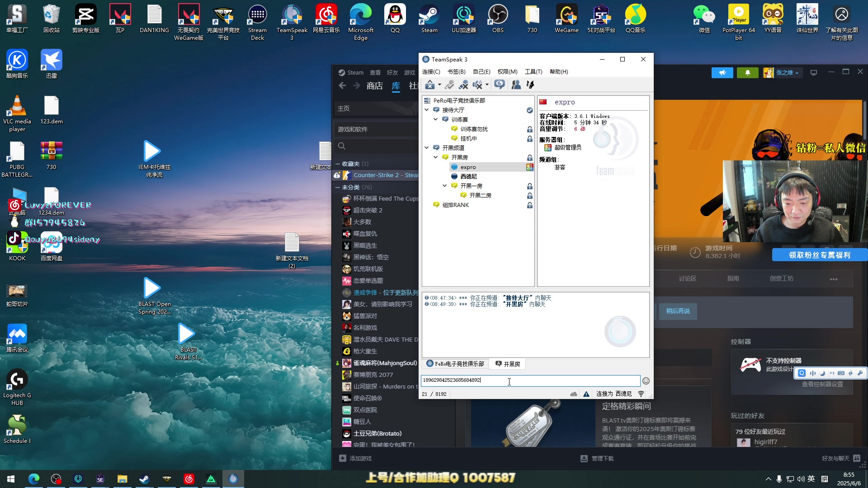
Task: Click Steam Big Picture monitor icon
Action: pos(814,73)
